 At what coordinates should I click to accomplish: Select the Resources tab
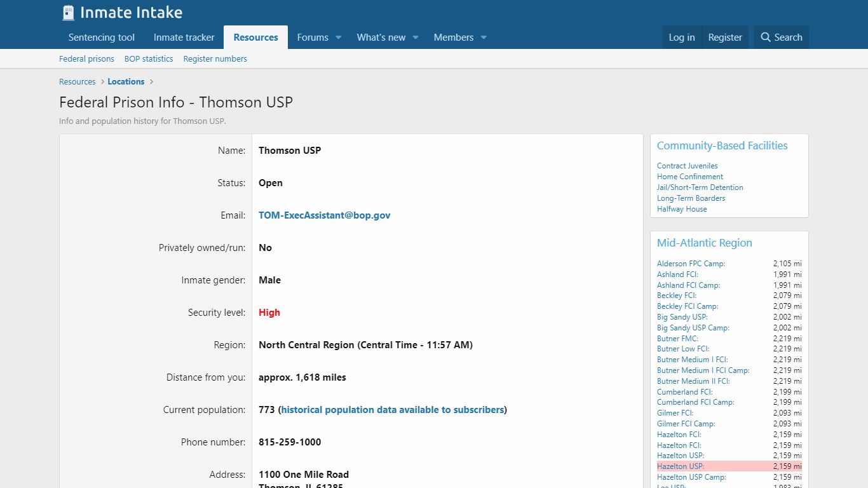coord(256,37)
